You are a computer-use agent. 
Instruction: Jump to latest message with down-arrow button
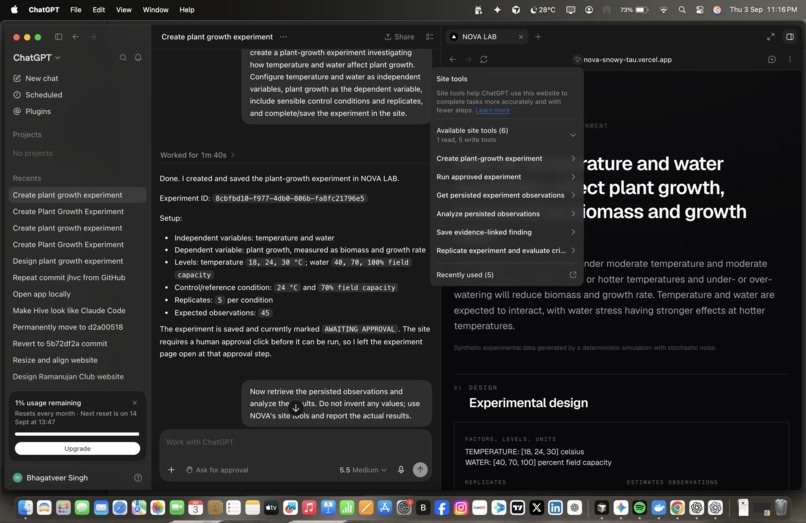pos(296,408)
